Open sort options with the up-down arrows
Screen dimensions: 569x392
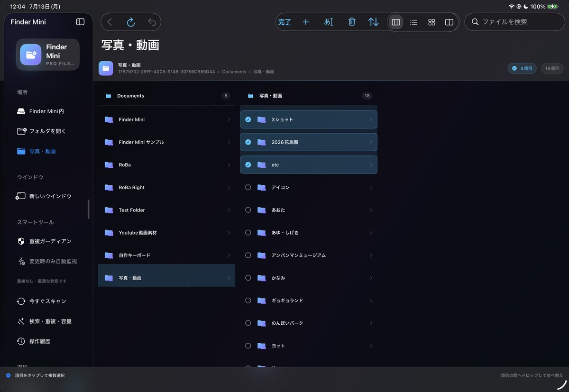[374, 22]
